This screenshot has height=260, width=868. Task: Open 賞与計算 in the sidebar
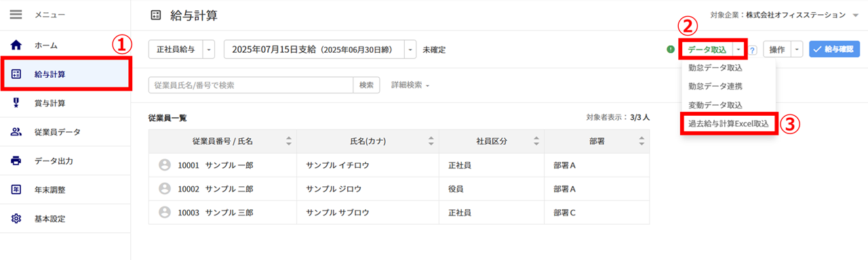pos(65,103)
